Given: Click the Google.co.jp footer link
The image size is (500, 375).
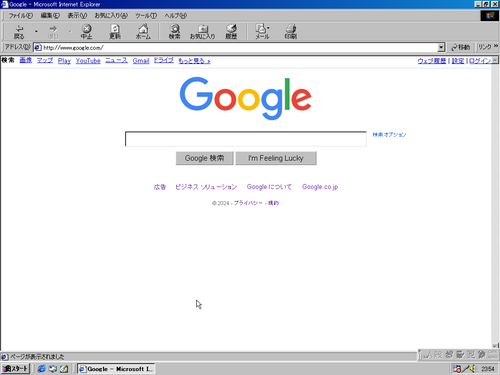Looking at the screenshot, I should click(x=320, y=187).
